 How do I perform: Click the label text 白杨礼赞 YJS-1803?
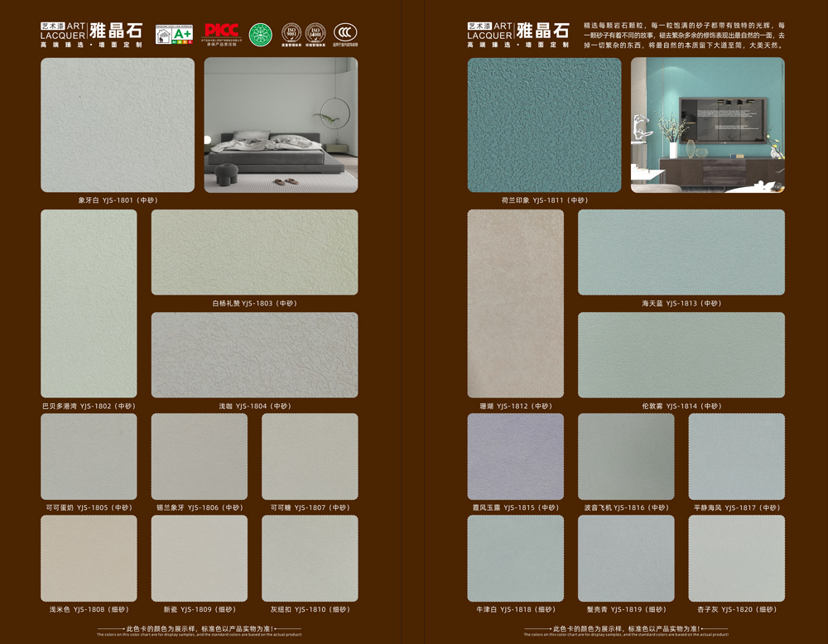[x=243, y=303]
